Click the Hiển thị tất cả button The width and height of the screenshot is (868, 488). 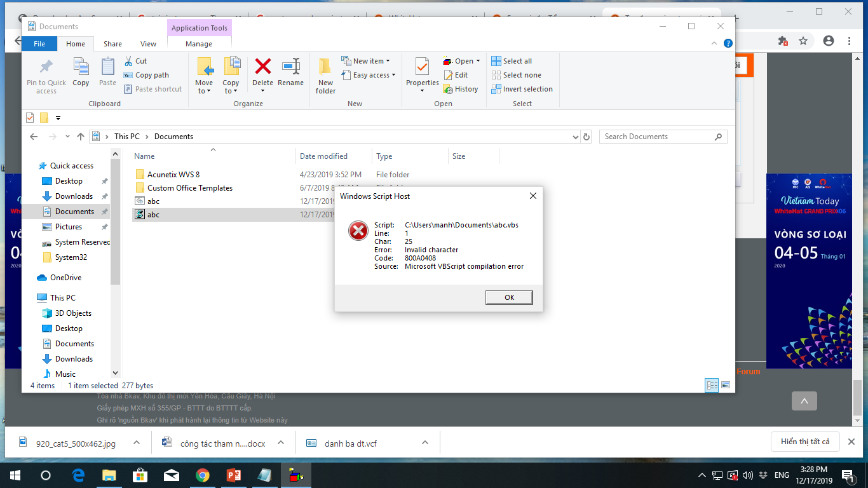[x=805, y=442]
